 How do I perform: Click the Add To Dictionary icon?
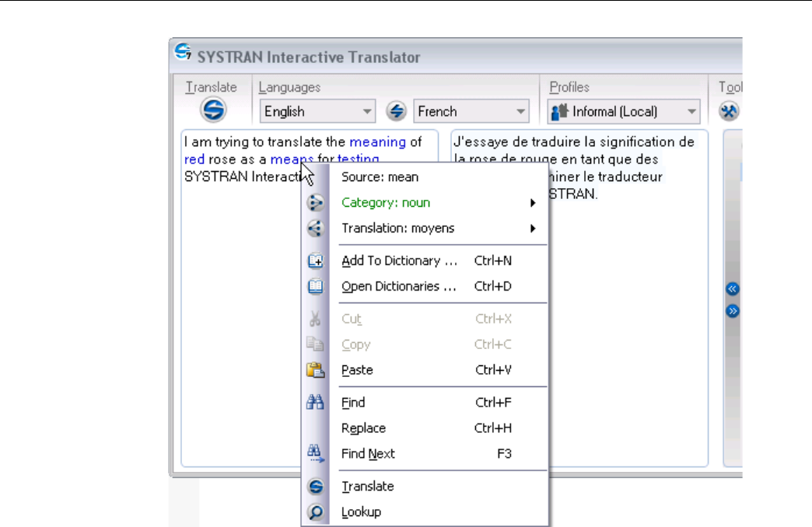tap(315, 260)
